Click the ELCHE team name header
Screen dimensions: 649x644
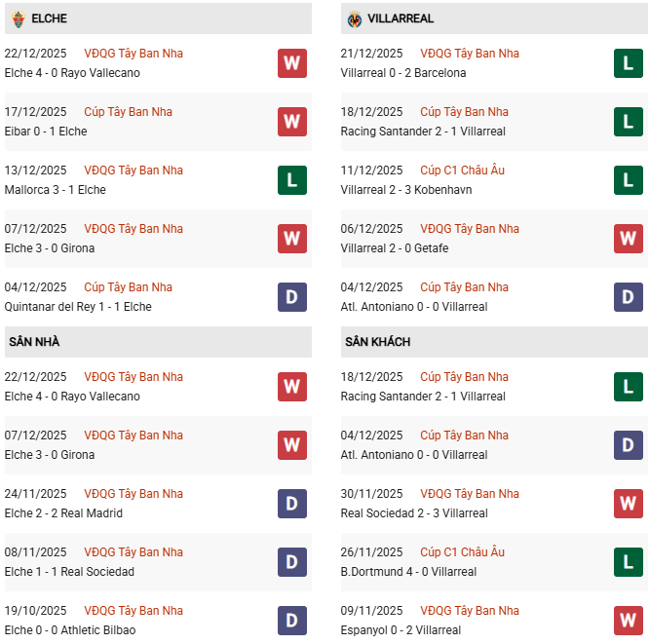coord(49,19)
